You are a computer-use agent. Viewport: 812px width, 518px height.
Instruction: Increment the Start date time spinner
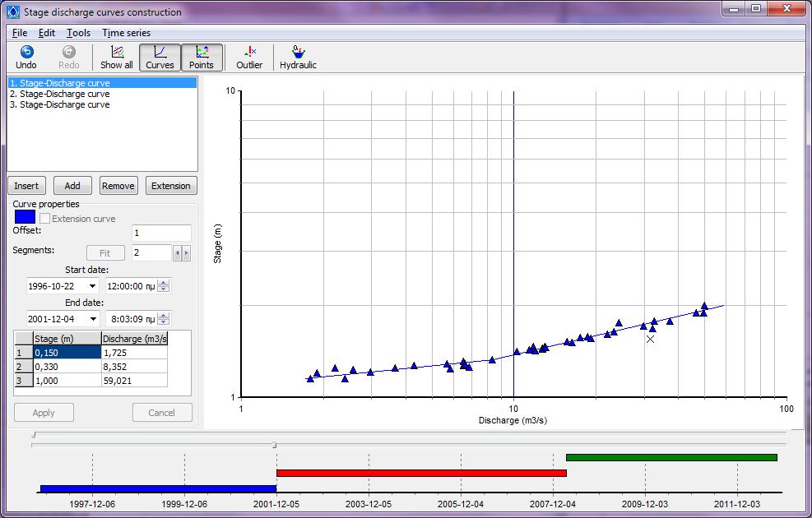tap(164, 283)
